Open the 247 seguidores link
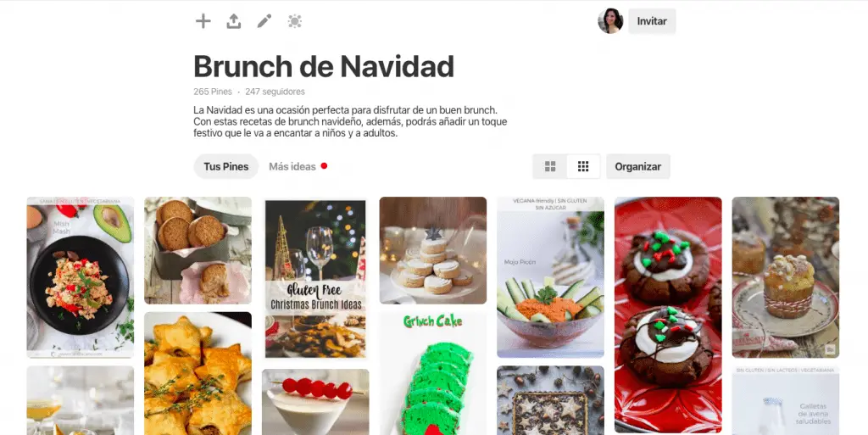This screenshot has width=868, height=435. click(x=275, y=92)
